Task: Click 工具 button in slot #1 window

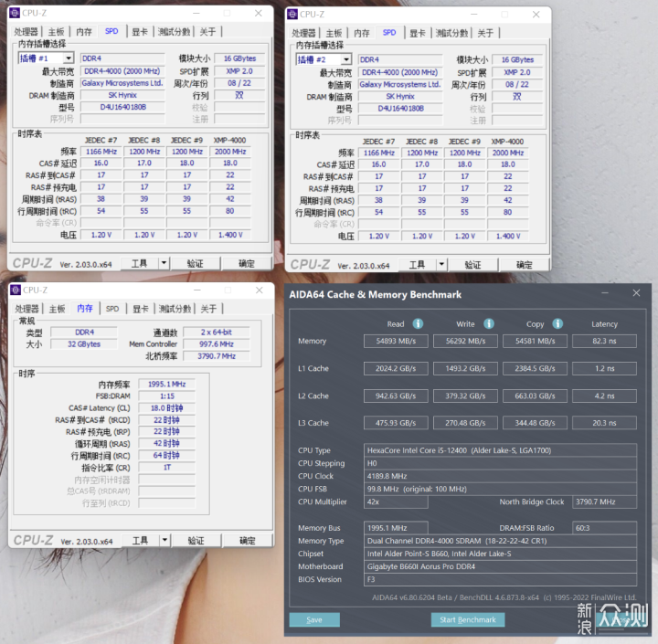Action: (x=139, y=263)
